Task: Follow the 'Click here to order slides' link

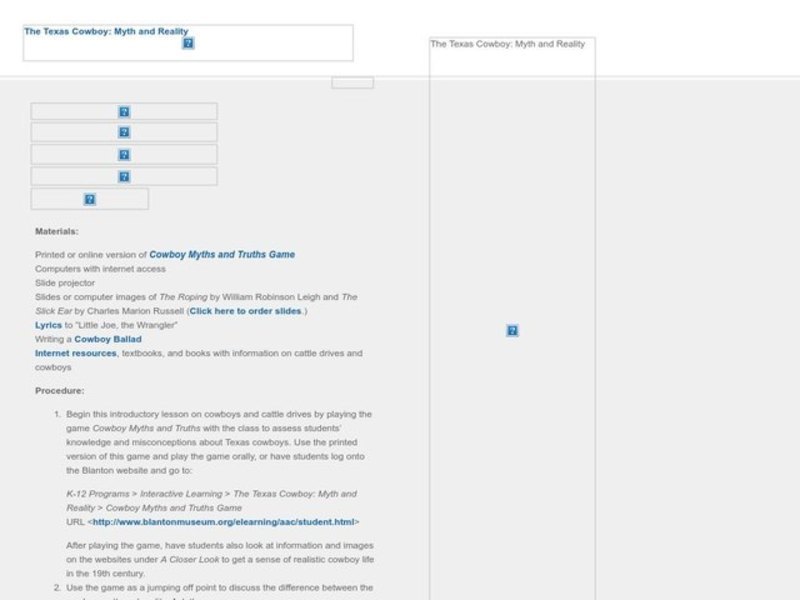Action: click(x=246, y=311)
